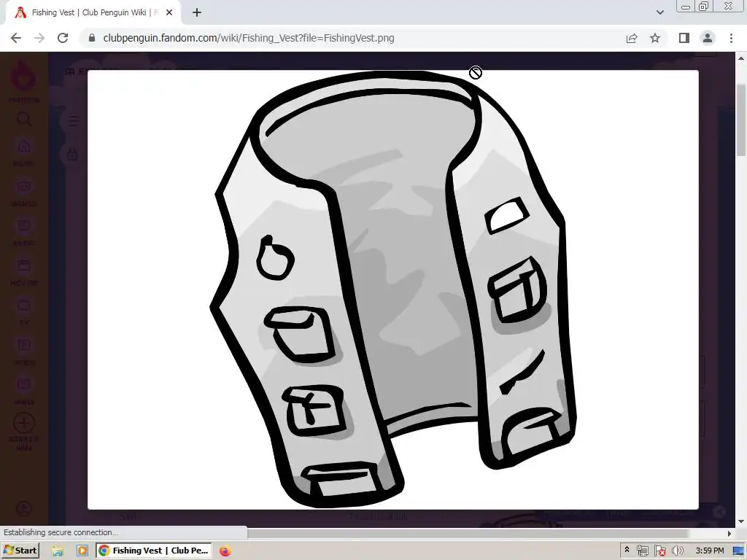
Task: Click the dimmed Video sidebar icon
Action: 24,345
